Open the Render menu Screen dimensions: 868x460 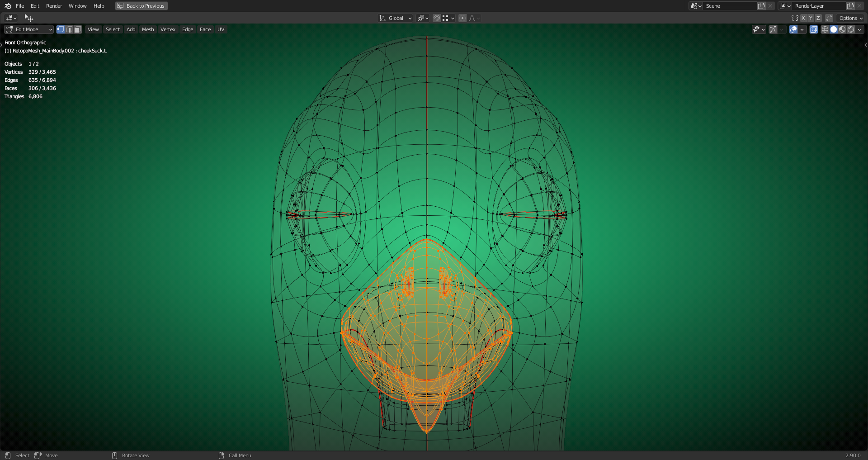click(x=54, y=6)
